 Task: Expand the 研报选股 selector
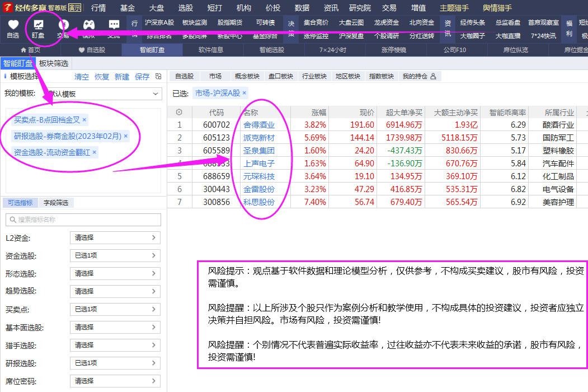(115, 363)
